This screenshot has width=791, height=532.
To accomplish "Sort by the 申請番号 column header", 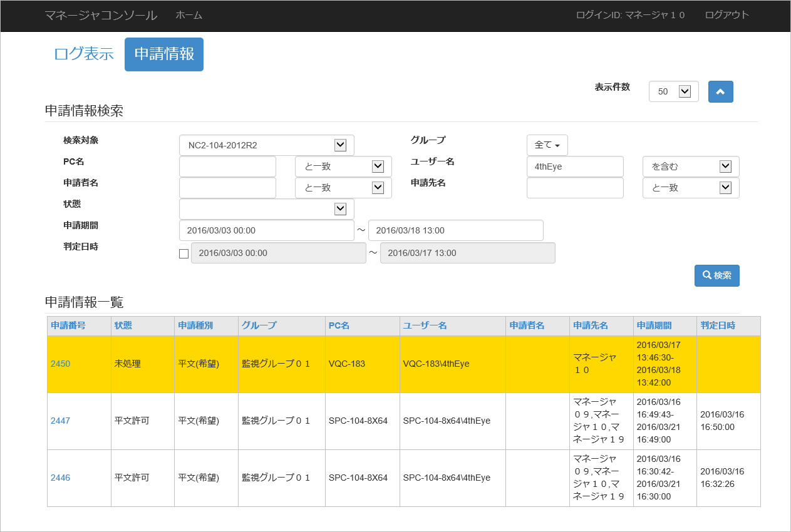I will [x=68, y=325].
